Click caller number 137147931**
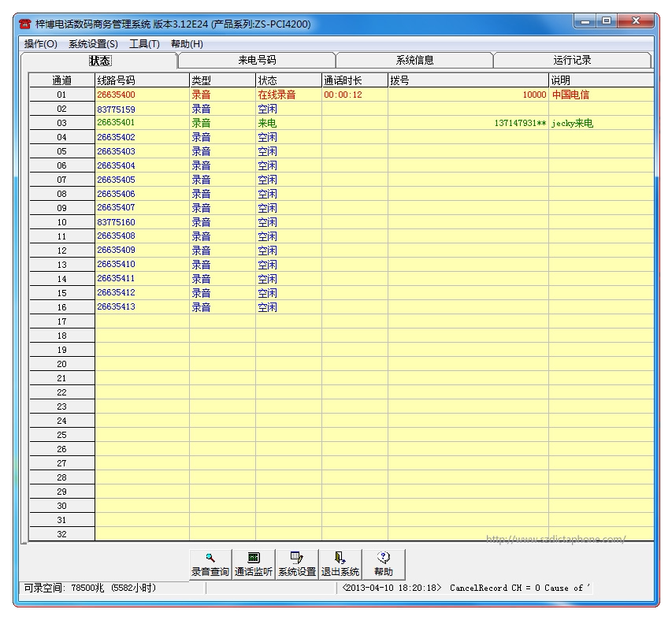This screenshot has width=672, height=620. tap(520, 123)
